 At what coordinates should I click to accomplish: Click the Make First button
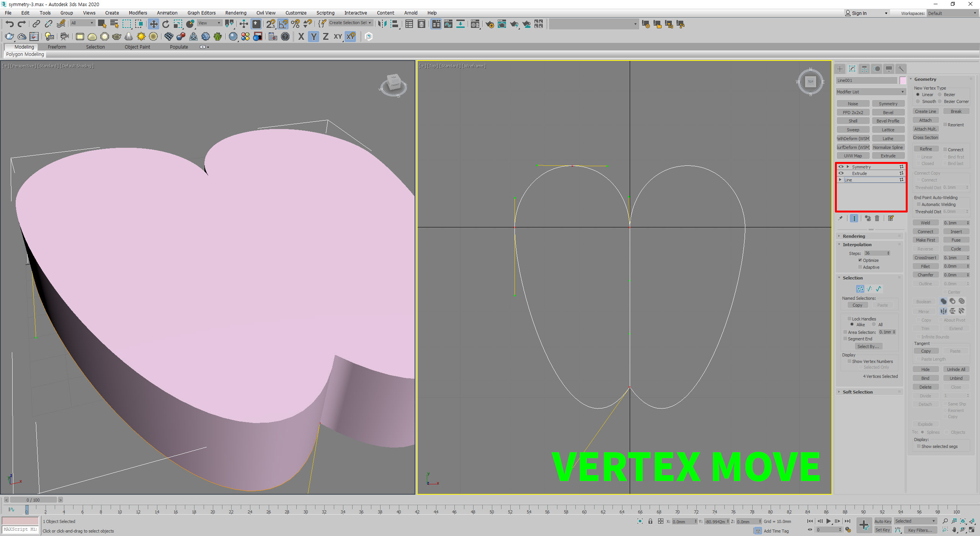(925, 240)
